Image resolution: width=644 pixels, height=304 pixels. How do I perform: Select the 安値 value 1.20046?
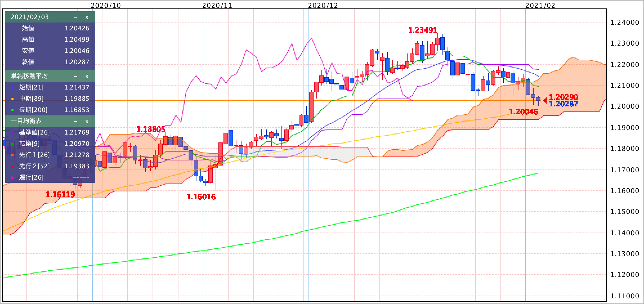click(77, 51)
